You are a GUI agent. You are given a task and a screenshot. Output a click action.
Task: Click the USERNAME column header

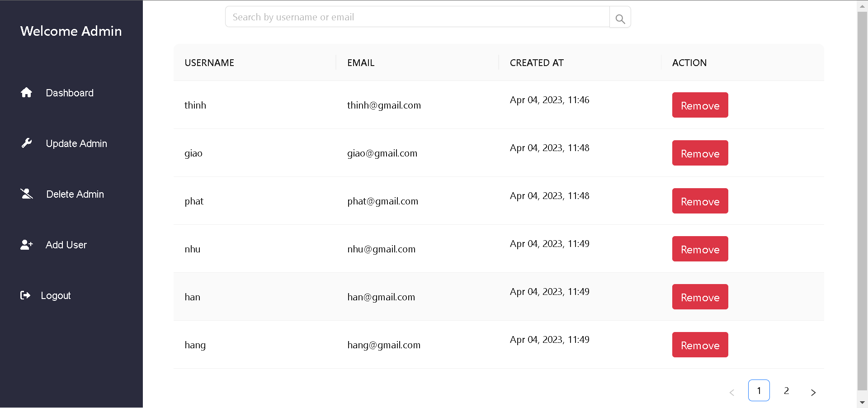209,62
